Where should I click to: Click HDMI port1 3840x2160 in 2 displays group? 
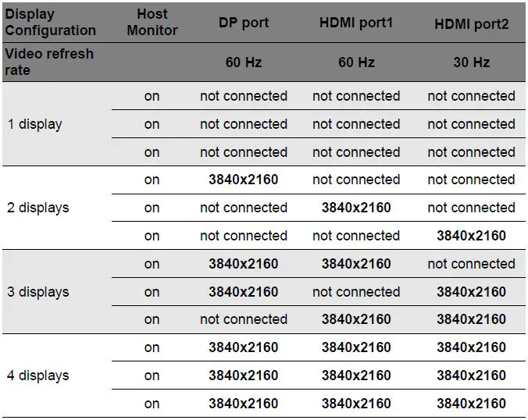356,208
